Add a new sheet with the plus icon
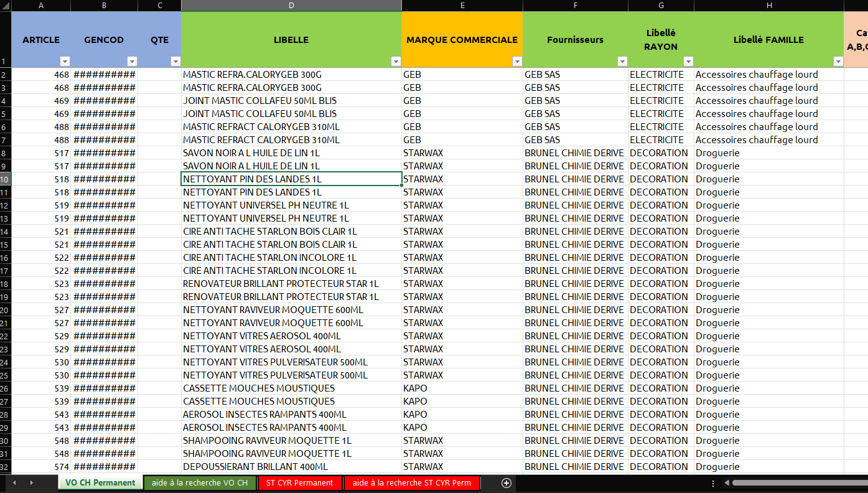Screen dimensions: 868x493 pos(506,483)
